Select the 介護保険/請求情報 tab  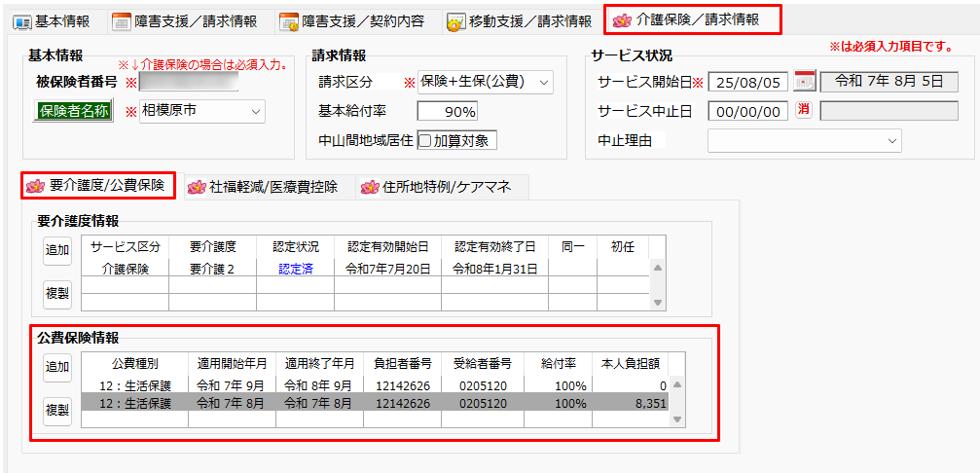point(693,20)
